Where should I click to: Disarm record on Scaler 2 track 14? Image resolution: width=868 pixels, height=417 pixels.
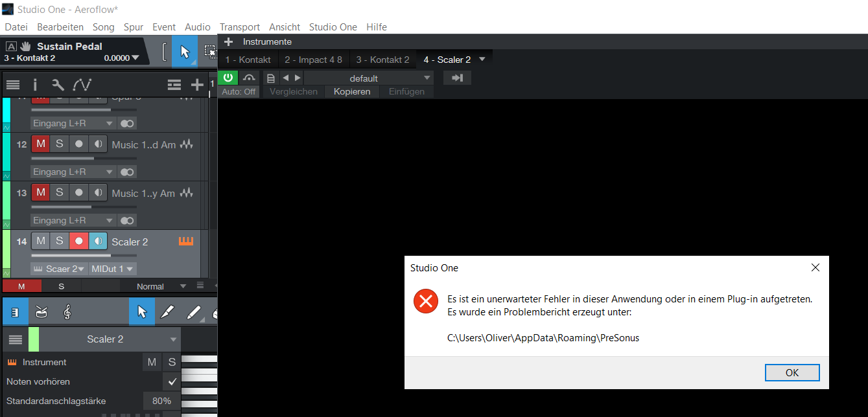point(78,241)
